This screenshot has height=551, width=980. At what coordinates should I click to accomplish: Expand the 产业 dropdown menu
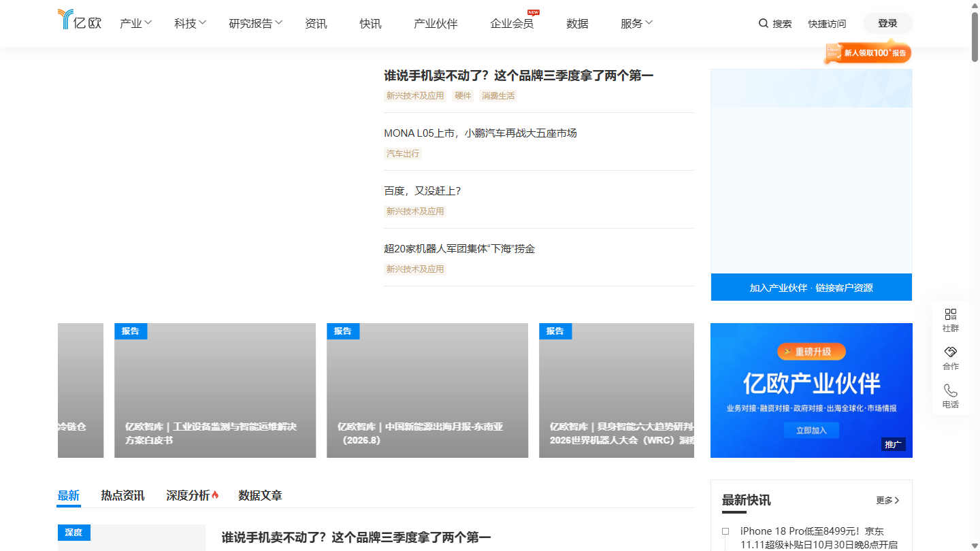pos(136,23)
